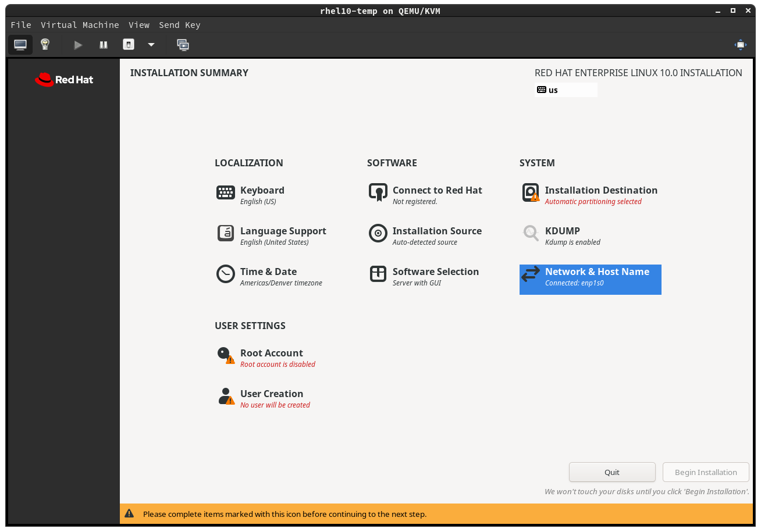Image resolution: width=761 pixels, height=532 pixels.
Task: Open the KDUMP label
Action: point(563,231)
